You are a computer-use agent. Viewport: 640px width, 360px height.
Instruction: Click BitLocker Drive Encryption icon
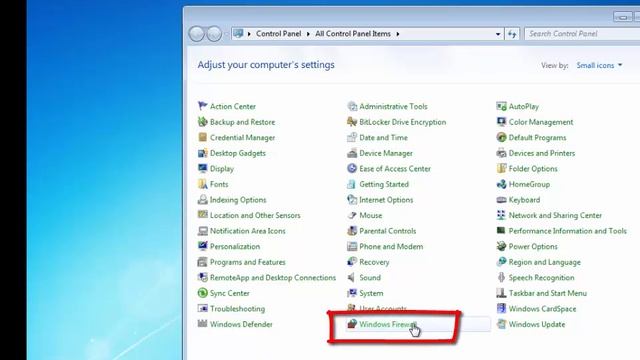(352, 122)
